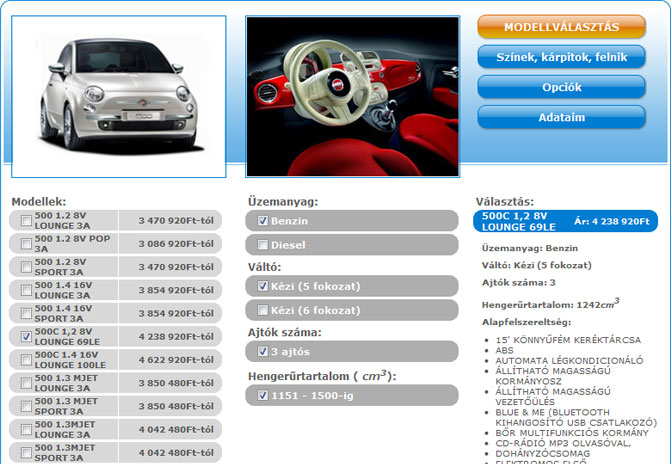Check the 500C 1.4 16V LOUNGE 100LE model
Image resolution: width=671 pixels, height=464 pixels.
[27, 360]
